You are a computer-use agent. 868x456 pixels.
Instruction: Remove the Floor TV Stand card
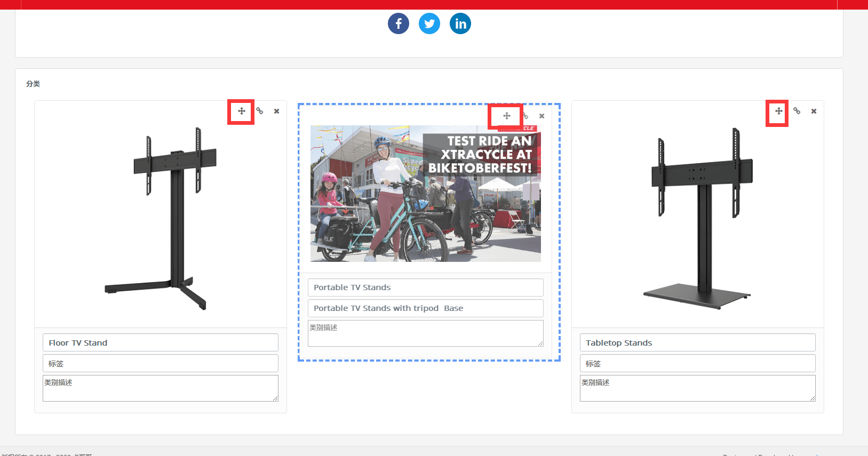pos(276,111)
